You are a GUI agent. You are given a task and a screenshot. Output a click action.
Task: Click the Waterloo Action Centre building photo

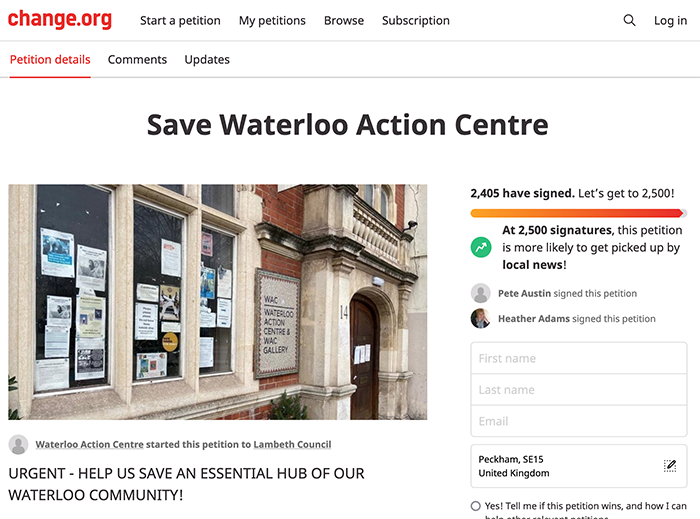(218, 302)
